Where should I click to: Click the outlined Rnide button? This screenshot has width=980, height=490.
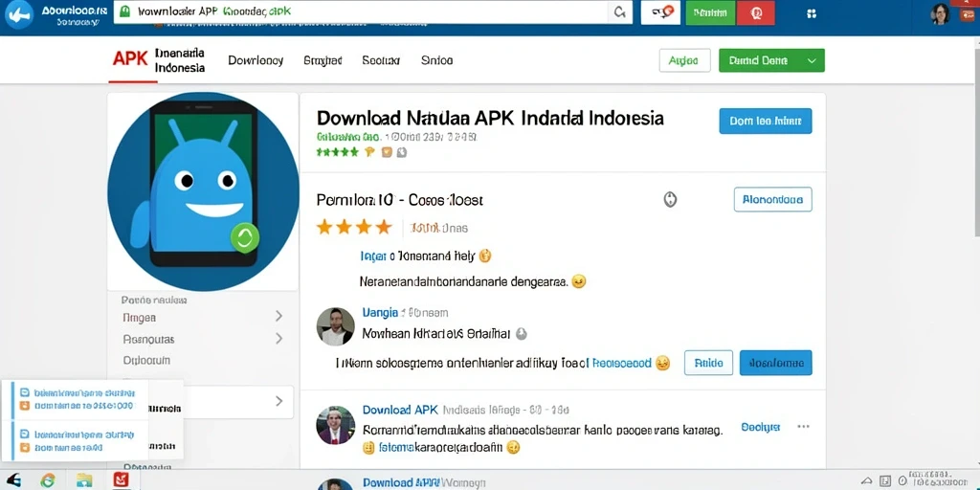[x=709, y=363]
